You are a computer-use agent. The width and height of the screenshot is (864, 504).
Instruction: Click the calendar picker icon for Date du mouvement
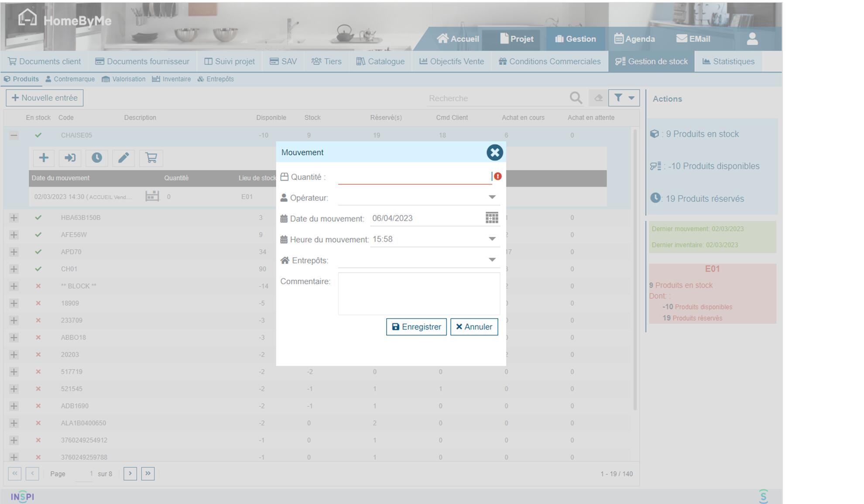[x=492, y=218]
